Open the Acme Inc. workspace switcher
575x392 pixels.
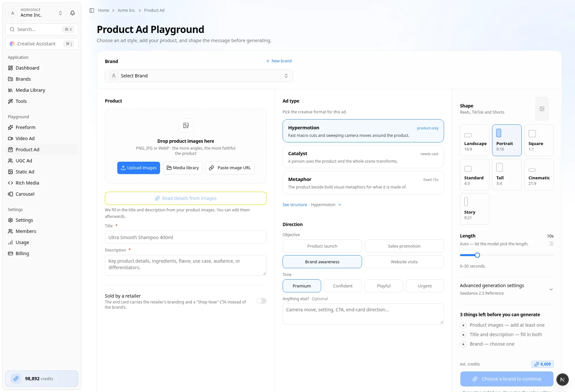pyautogui.click(x=35, y=13)
